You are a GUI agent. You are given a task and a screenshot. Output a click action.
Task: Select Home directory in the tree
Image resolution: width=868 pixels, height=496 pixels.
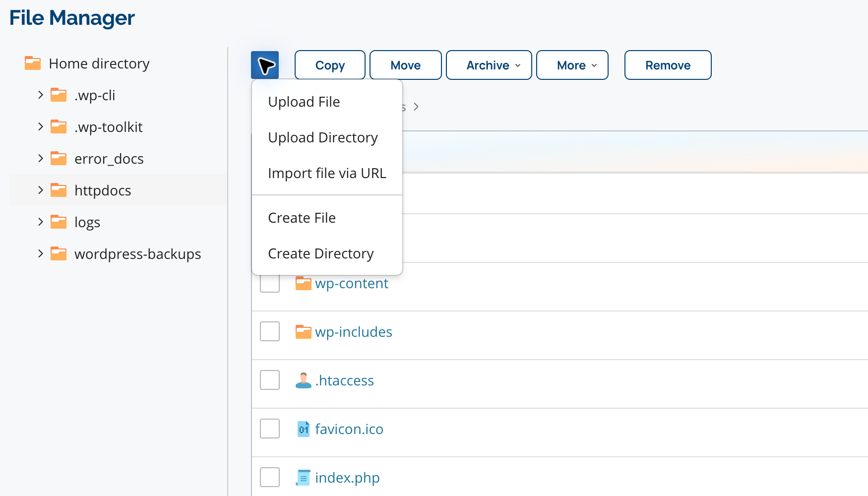click(99, 63)
